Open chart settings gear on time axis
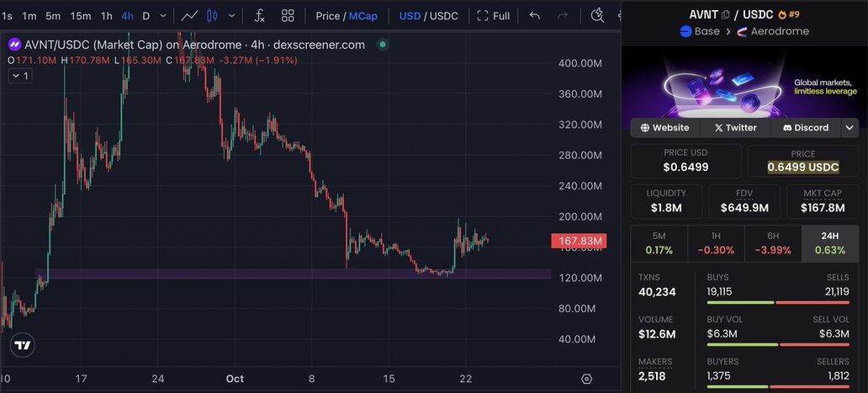 coord(586,379)
